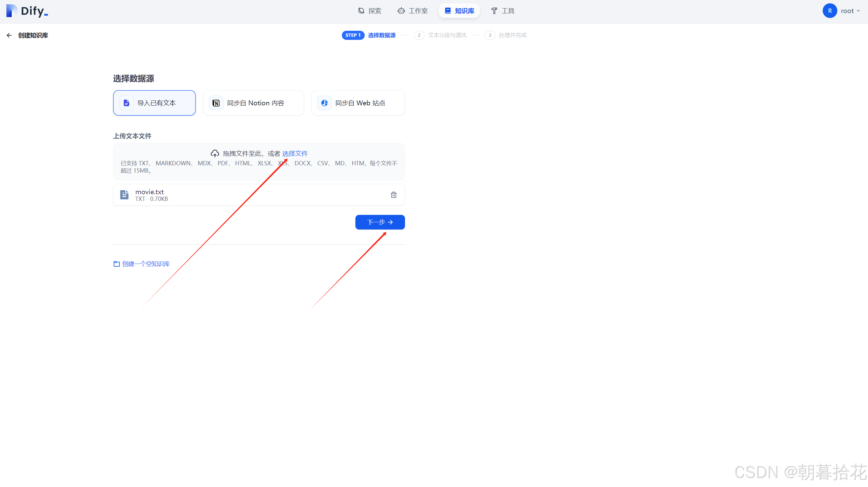868x487 pixels.
Task: Select 同步自 Notion 内容 option
Action: click(x=253, y=103)
